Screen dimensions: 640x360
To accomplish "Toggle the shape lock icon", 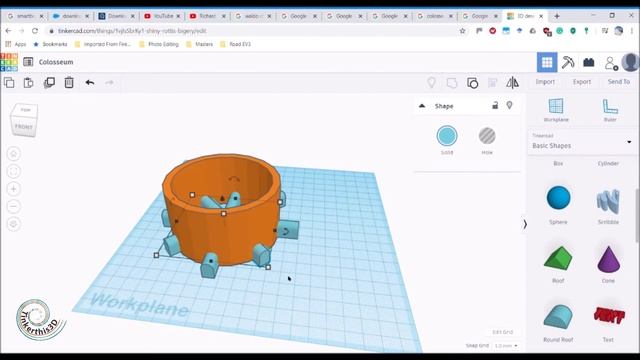I will click(495, 105).
